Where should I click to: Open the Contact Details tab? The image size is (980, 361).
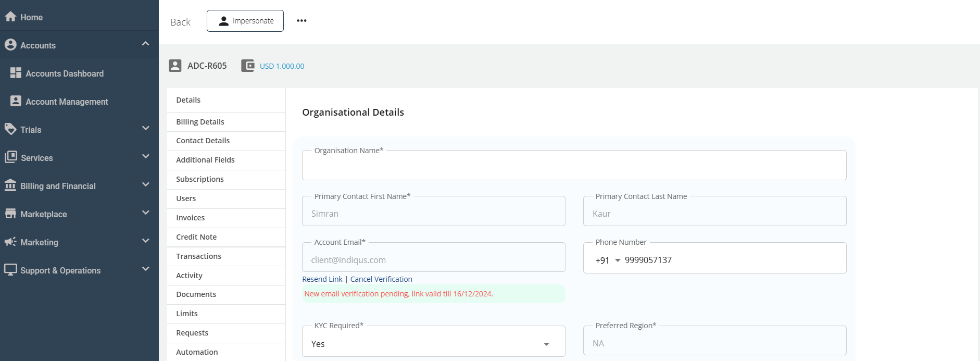[x=226, y=141]
